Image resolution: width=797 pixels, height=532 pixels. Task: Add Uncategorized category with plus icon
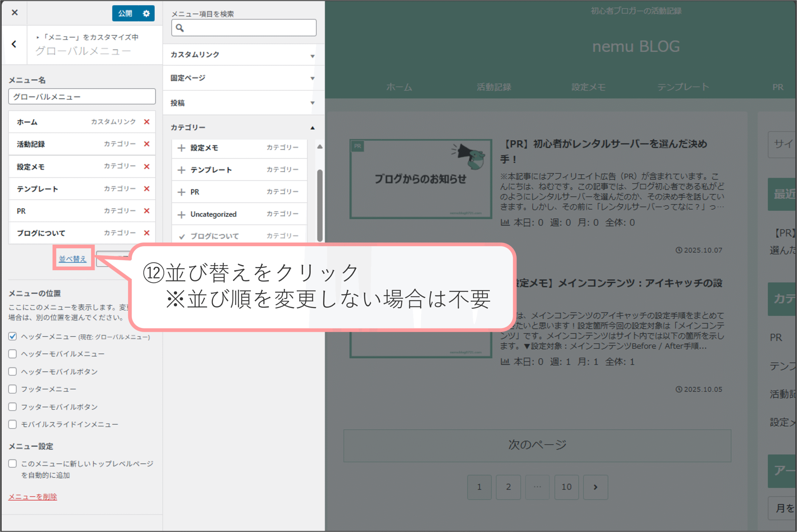tap(182, 214)
